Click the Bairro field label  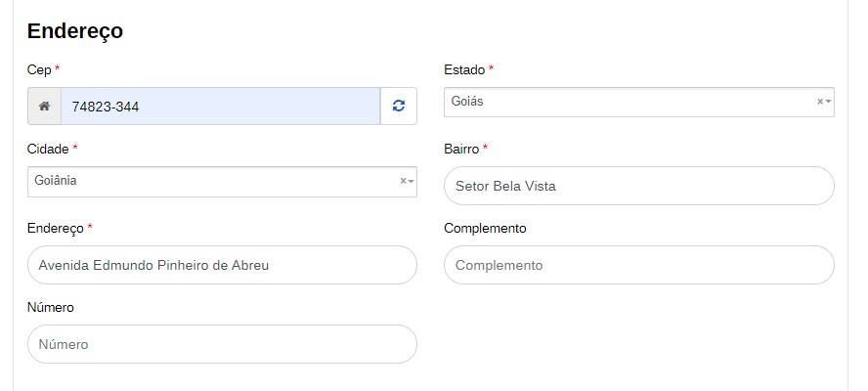click(x=461, y=149)
